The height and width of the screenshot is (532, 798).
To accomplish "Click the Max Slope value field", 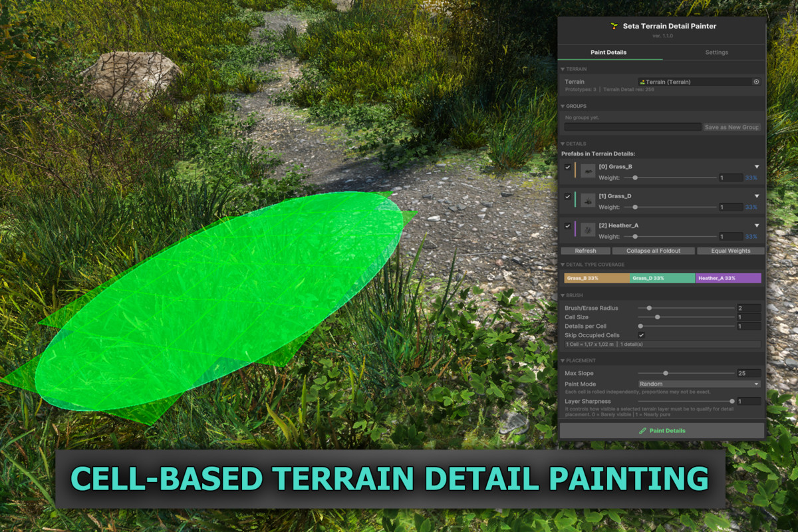I will tap(749, 373).
